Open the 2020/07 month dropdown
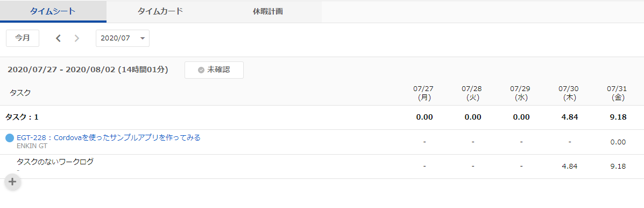Screen dimensions: 644x208 pyautogui.click(x=123, y=38)
